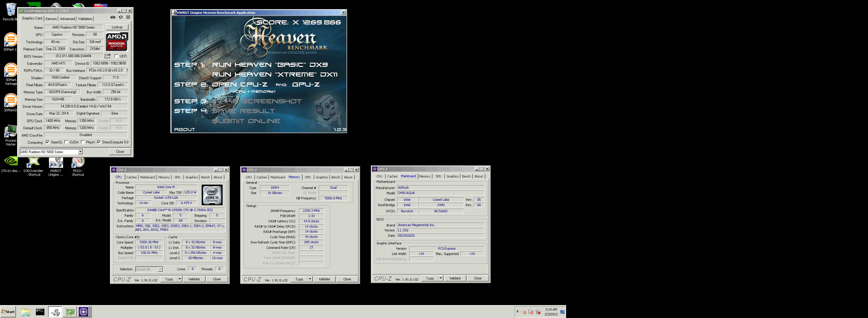
Task: Open Caches tab in CPU-Z window showing the CPU tab
Action: tap(131, 177)
